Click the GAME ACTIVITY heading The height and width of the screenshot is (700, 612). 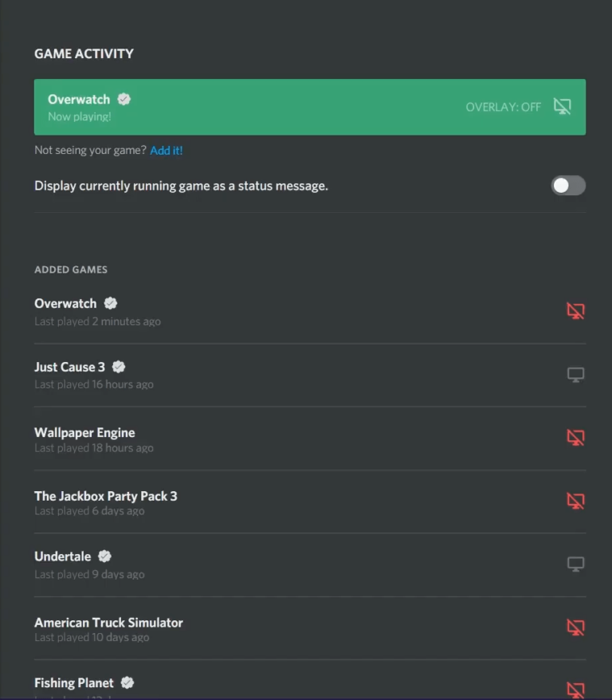pyautogui.click(x=84, y=53)
